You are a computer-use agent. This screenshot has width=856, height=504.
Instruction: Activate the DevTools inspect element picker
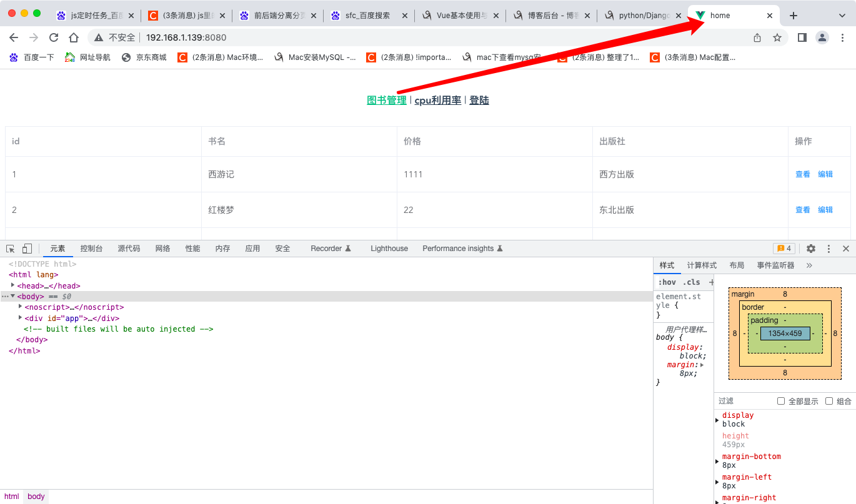click(11, 249)
